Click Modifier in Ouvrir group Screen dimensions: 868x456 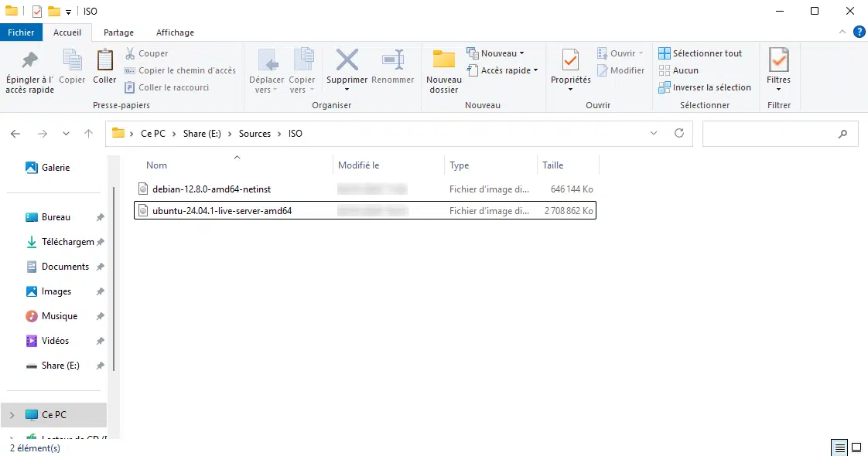(620, 70)
